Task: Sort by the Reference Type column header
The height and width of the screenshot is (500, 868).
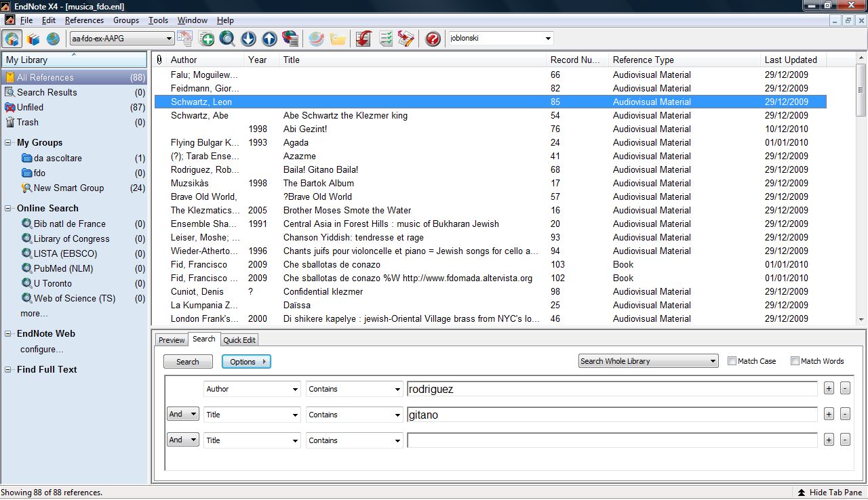Action: point(684,60)
